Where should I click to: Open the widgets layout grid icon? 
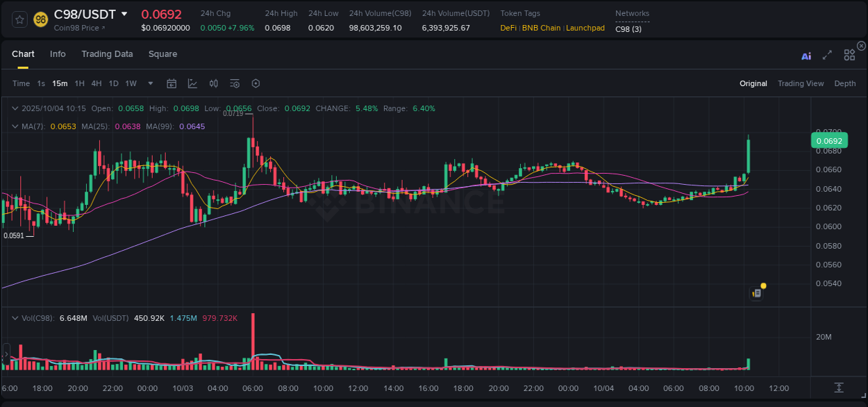point(849,55)
